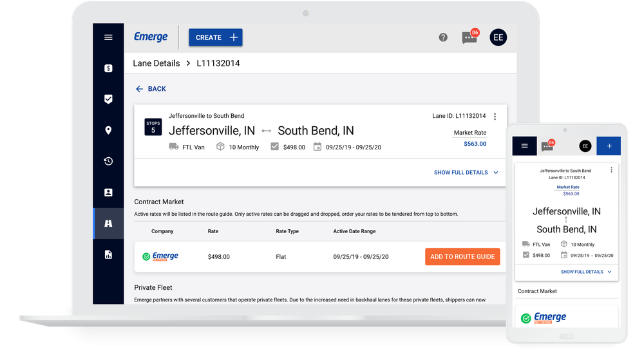Click the Company column header

click(x=162, y=231)
